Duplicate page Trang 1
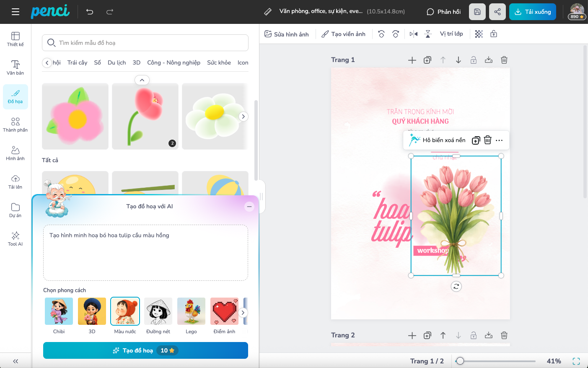The image size is (588, 368). [x=427, y=60]
